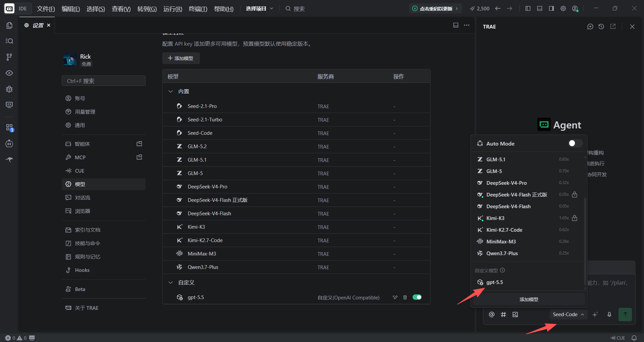
Task: Click the editor layout icon beside the ellipsis
Action: 456,25
